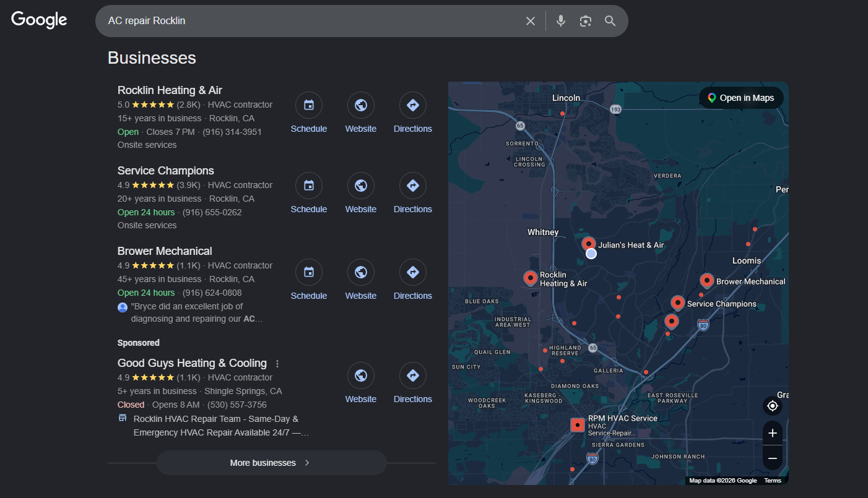The image size is (868, 498).
Task: Click the Whitney label on map
Action: click(543, 233)
